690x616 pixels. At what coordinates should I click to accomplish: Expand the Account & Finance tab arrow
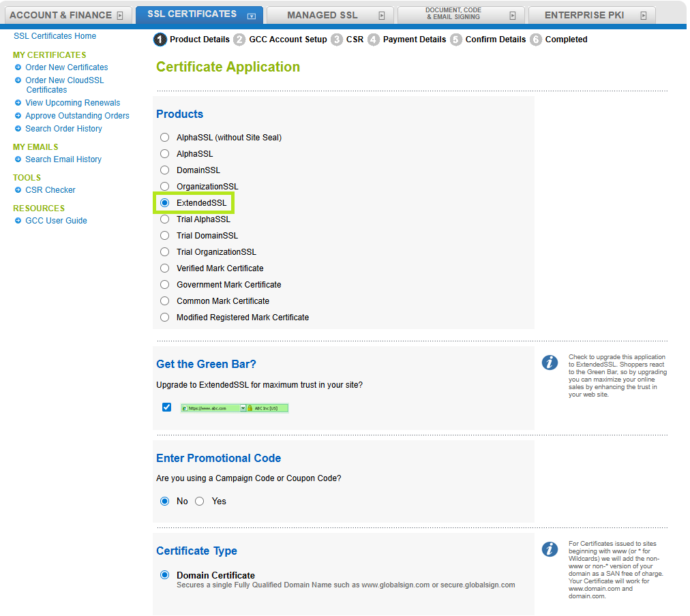[x=120, y=16]
